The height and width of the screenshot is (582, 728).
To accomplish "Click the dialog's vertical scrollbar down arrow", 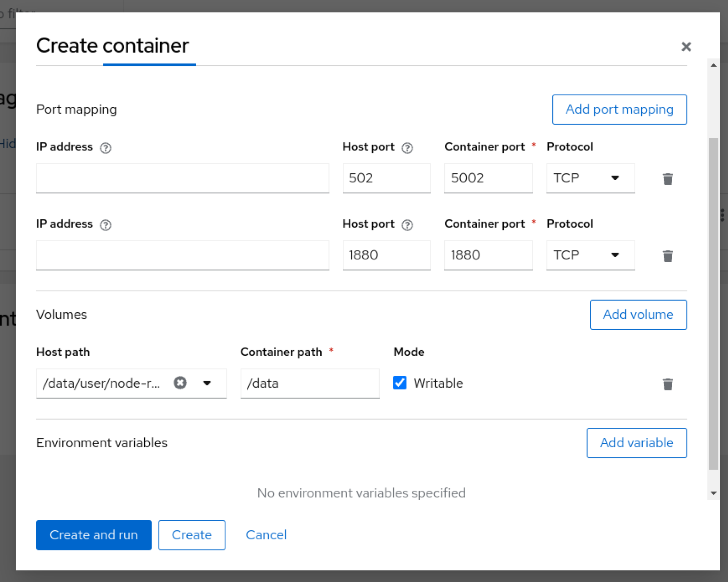I will [x=713, y=493].
